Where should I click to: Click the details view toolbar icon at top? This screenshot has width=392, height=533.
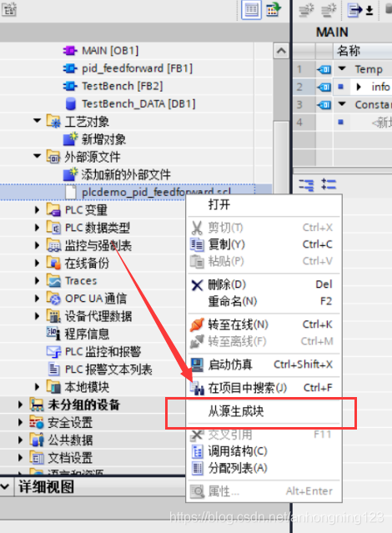click(x=251, y=10)
